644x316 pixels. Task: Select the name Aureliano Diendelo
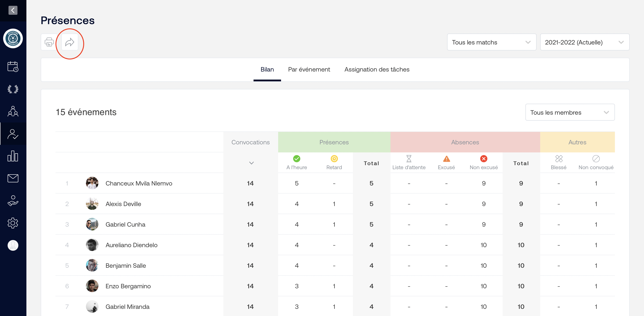[x=132, y=245]
